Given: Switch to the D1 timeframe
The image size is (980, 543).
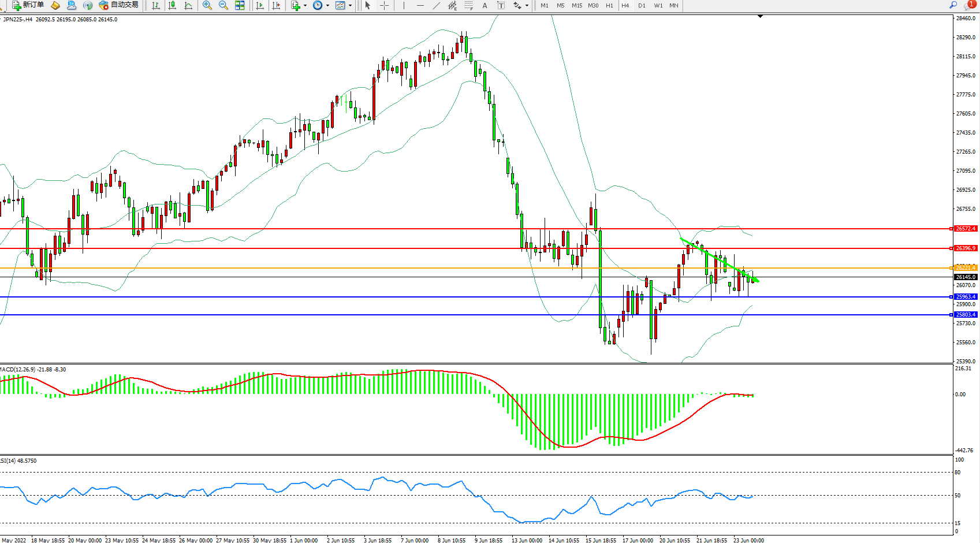Looking at the screenshot, I should coord(642,5).
